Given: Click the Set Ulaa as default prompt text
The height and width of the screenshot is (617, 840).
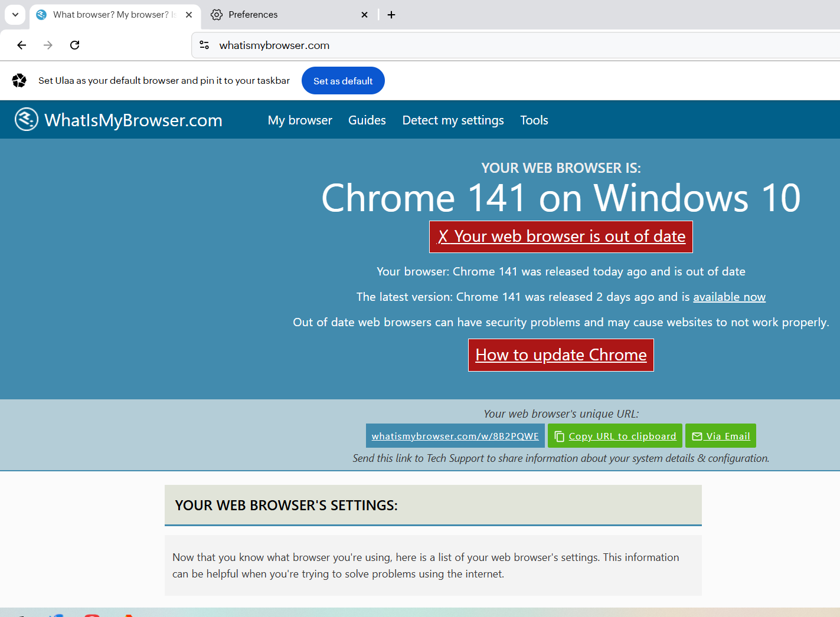Looking at the screenshot, I should (x=164, y=81).
